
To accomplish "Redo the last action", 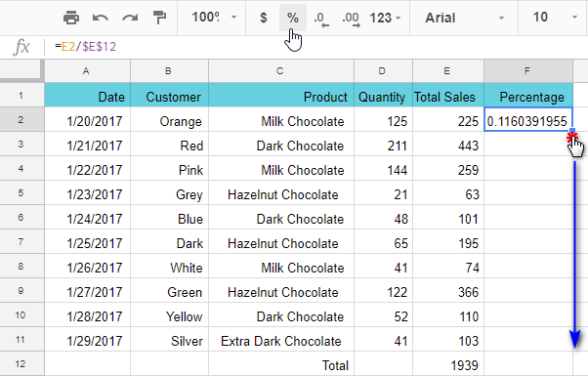I will 130,18.
